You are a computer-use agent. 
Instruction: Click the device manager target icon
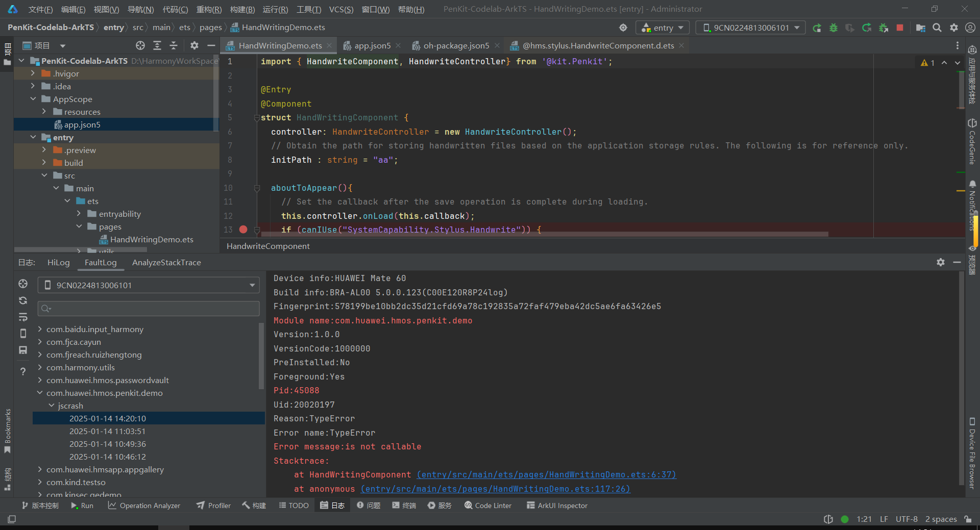click(623, 28)
